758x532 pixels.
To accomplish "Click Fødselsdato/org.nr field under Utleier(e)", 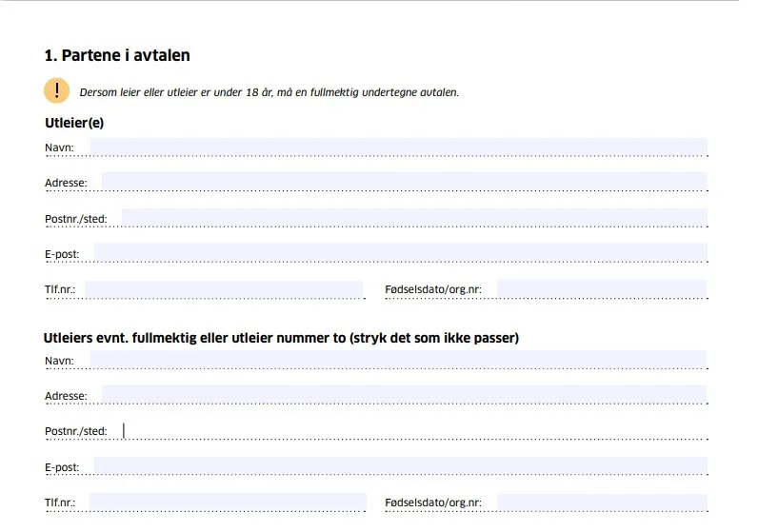I will 601,288.
